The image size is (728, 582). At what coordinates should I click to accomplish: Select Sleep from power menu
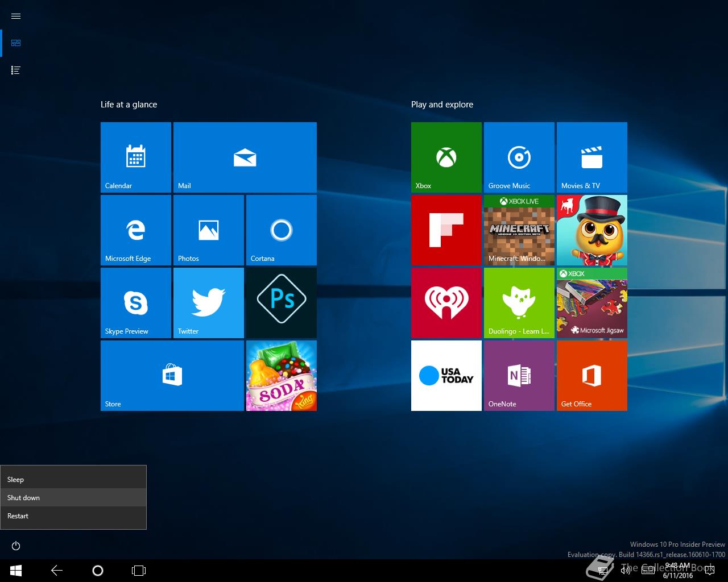tap(73, 479)
